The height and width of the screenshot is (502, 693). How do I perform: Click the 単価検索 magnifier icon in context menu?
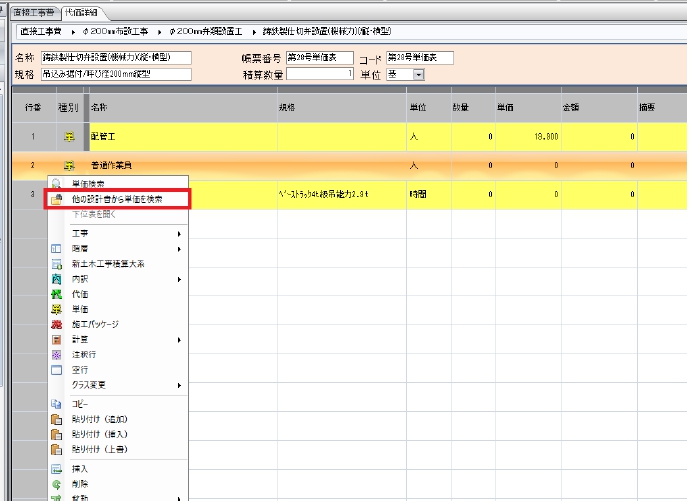[x=56, y=185]
